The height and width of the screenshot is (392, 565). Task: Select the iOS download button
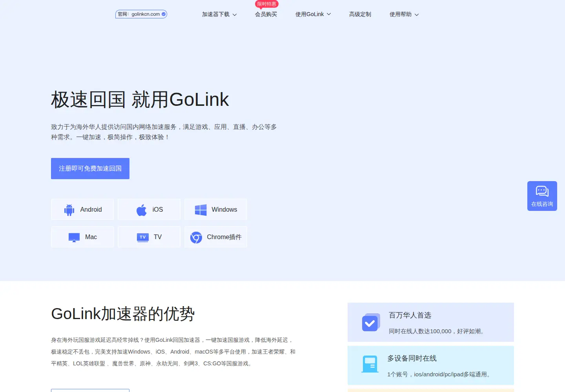point(149,209)
